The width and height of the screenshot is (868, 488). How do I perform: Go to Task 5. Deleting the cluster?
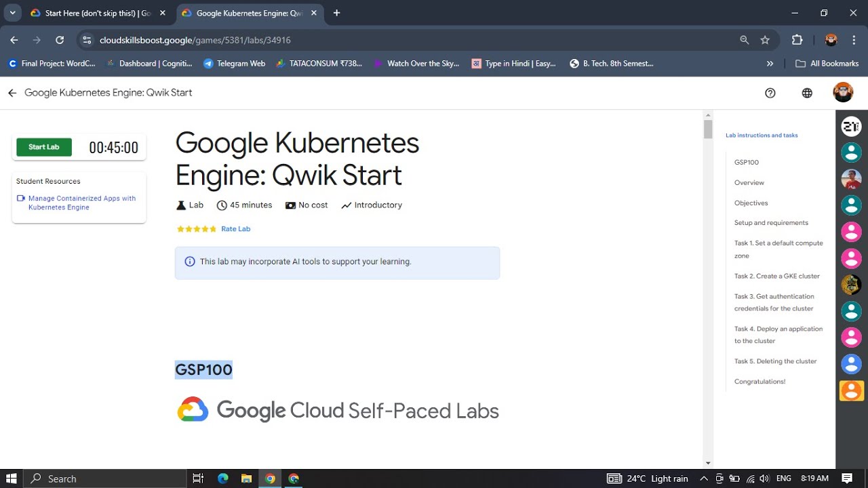click(776, 361)
